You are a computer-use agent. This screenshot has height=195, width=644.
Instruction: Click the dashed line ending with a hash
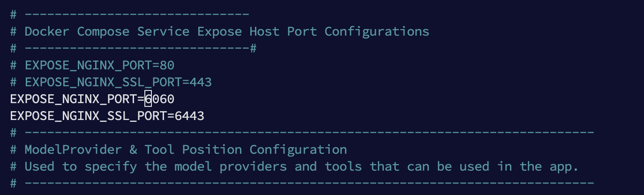(133, 48)
